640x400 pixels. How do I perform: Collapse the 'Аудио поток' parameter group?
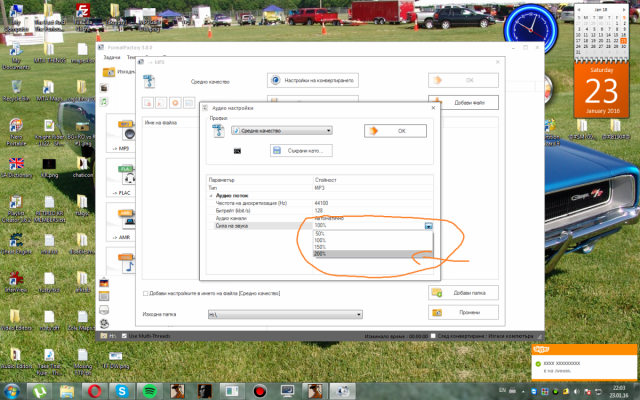pos(212,195)
